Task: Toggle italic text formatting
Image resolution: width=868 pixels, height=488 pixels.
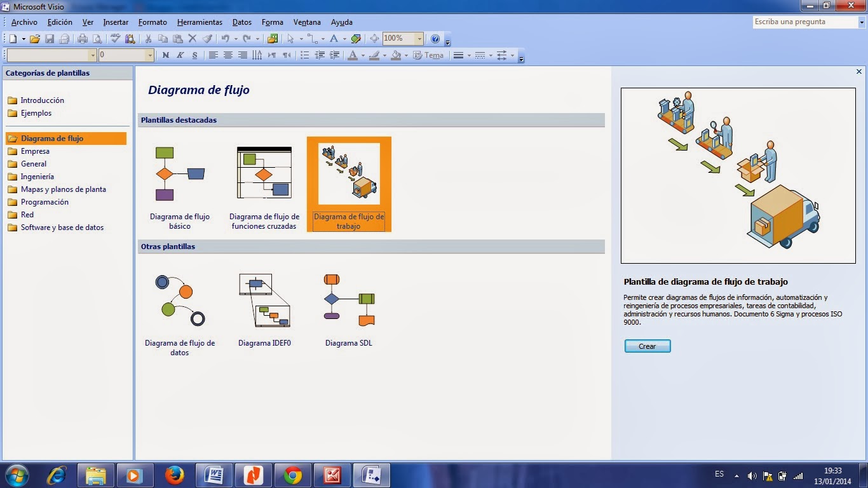Action: coord(180,55)
